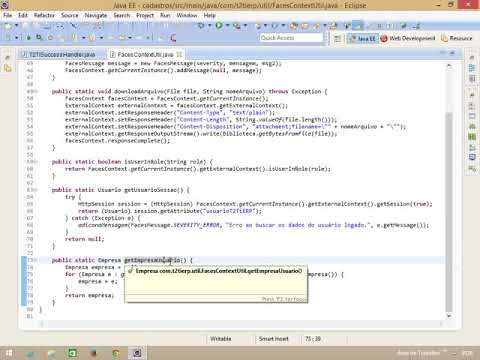Image resolution: width=480 pixels, height=360 pixels.
Task: Minimize the editor area
Action: (x=442, y=53)
